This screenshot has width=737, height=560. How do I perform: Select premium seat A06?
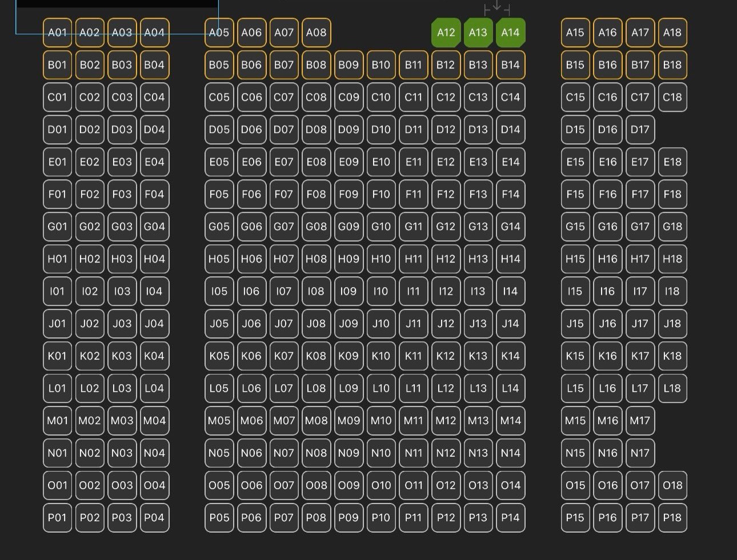point(251,33)
